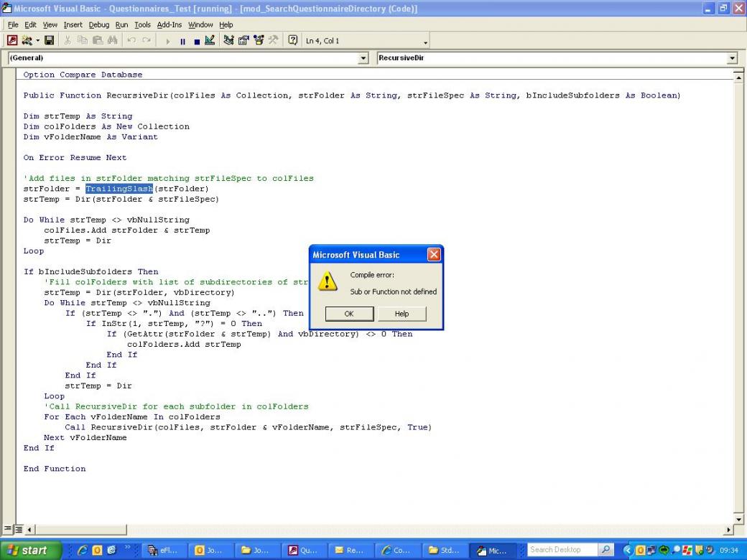Click the 'End Function' code line

coord(55,469)
